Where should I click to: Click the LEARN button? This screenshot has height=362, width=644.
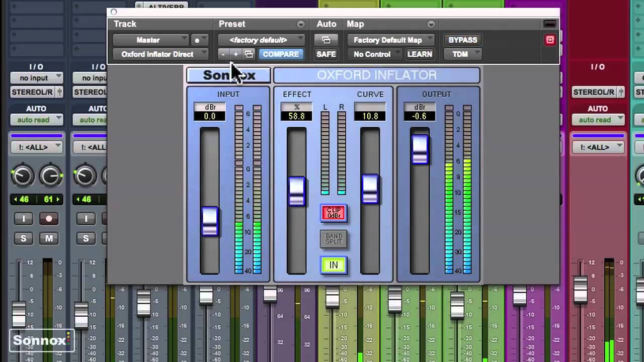(420, 54)
